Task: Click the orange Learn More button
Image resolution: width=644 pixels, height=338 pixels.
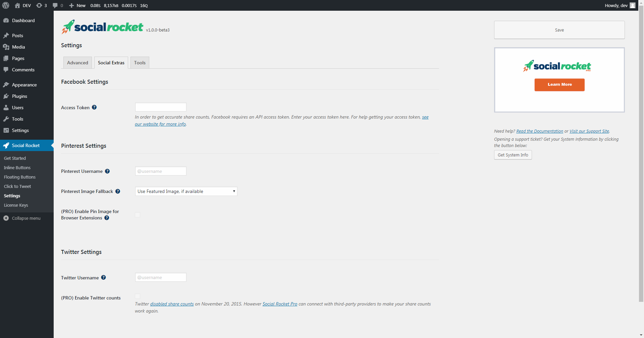Action: point(559,85)
